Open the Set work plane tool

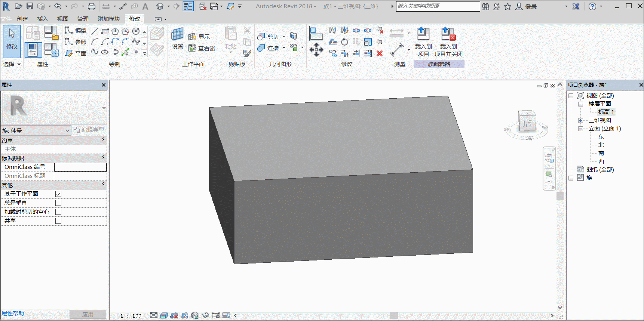point(177,38)
